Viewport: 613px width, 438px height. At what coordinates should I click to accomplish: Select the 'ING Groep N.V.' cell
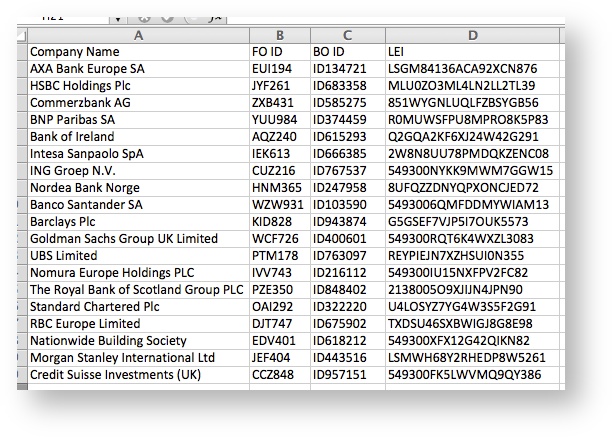click(x=138, y=171)
